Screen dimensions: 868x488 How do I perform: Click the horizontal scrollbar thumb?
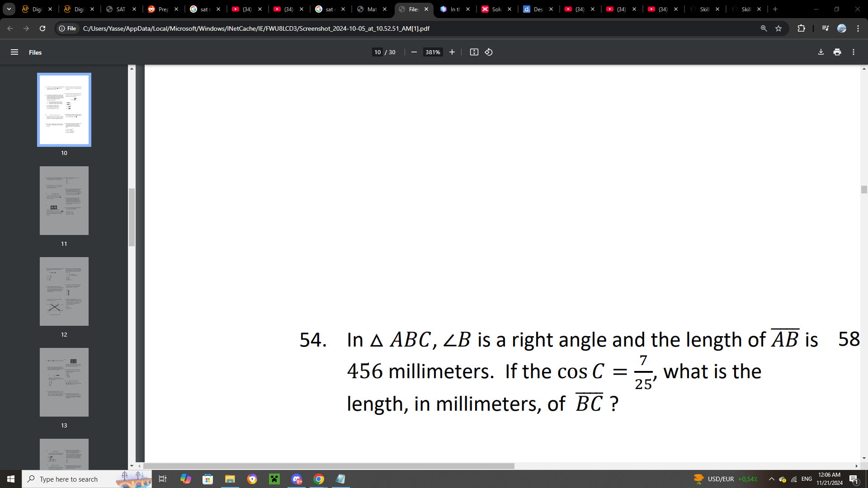tap(329, 466)
